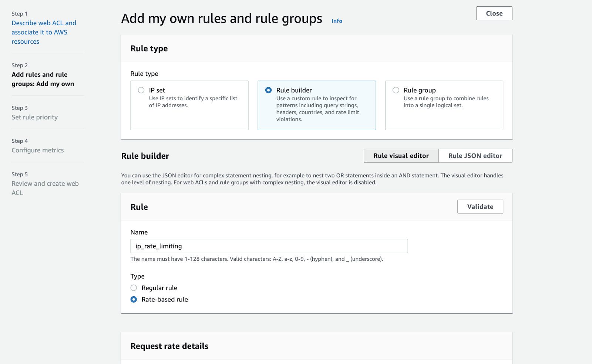Viewport: 592px width, 364px height.
Task: Select Step 4 Configure metrics
Action: tap(37, 150)
